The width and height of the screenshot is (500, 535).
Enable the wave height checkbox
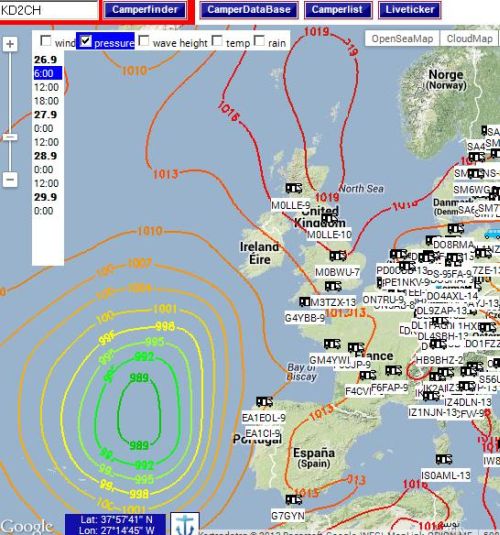point(144,41)
